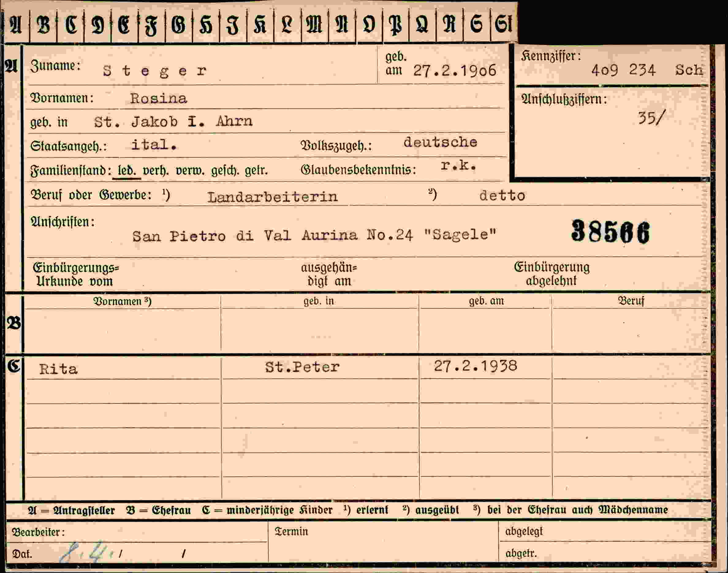
Task: Select the ethnicity value deutsche
Action: coord(440,142)
